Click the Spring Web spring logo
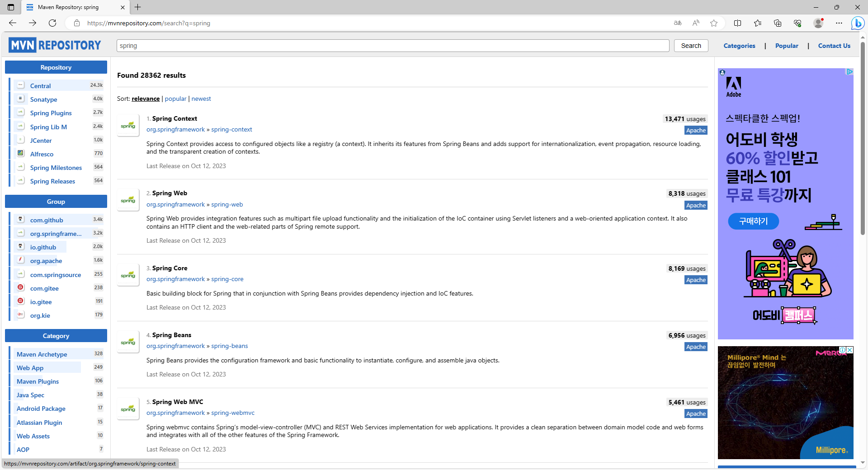Image resolution: width=868 pixels, height=470 pixels. coord(128,200)
